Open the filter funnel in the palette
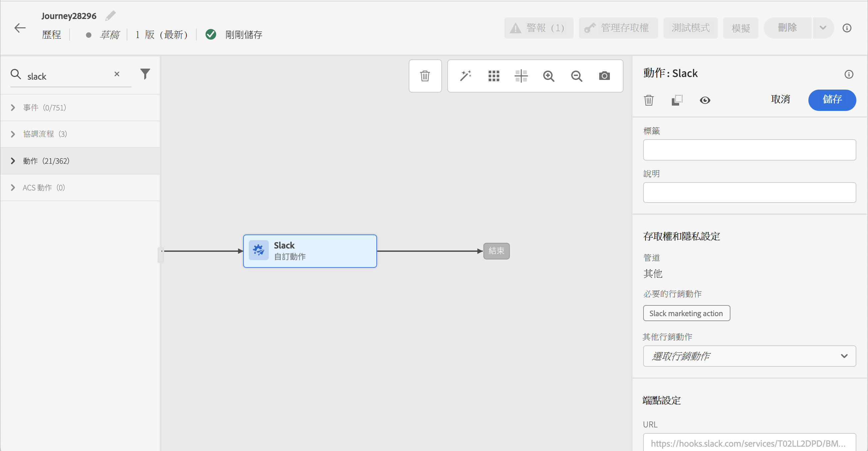The width and height of the screenshot is (868, 451). tap(145, 74)
